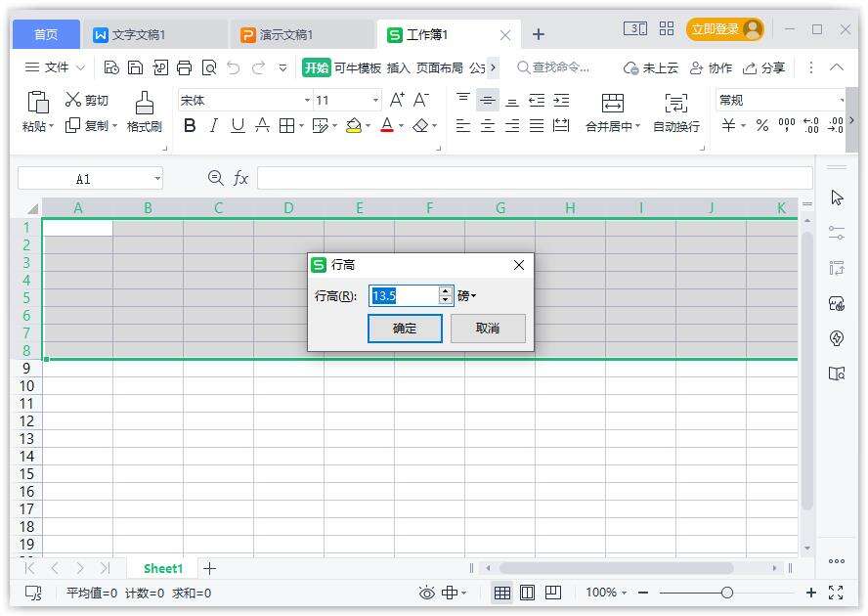868x616 pixels.
Task: Click the 取消 button in dialog
Action: coord(488,329)
